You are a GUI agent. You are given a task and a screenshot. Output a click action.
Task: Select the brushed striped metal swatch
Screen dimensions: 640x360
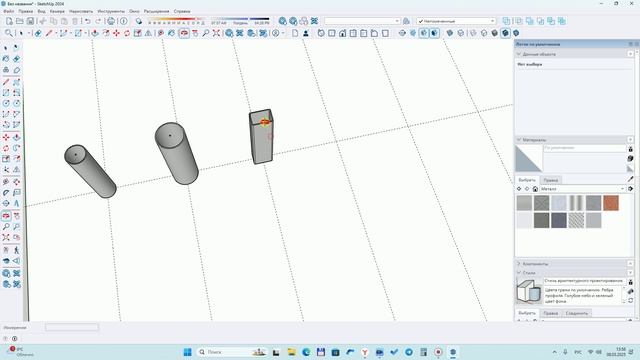(x=576, y=203)
